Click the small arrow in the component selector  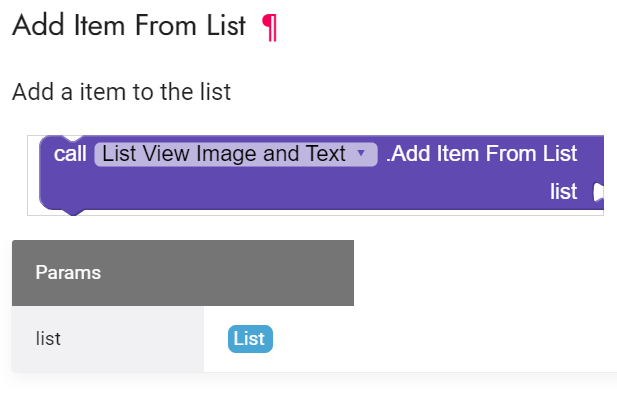pos(361,153)
